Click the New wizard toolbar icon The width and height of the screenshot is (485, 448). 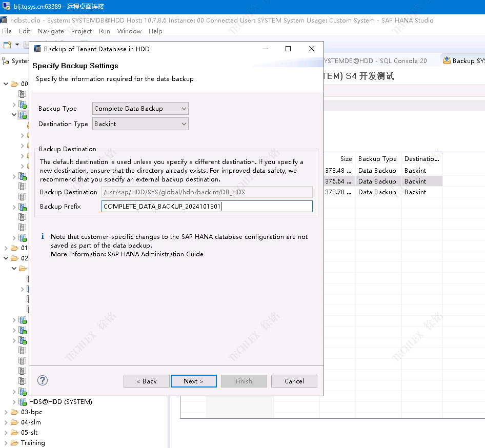[x=8, y=45]
